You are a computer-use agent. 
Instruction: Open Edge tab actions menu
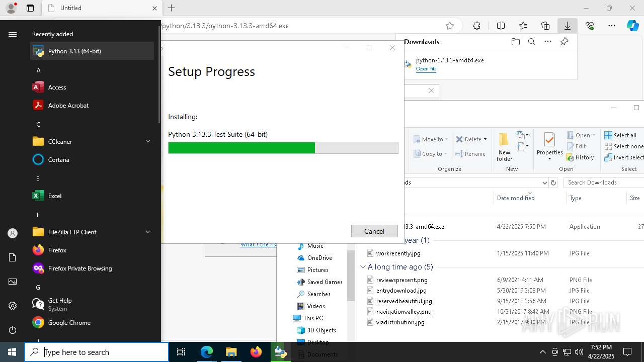pos(30,8)
